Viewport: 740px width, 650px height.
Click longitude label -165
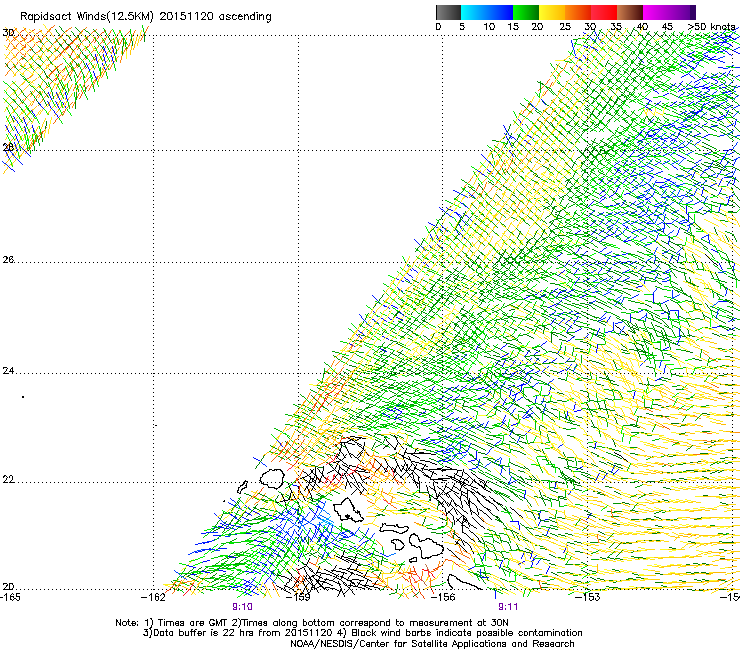pyautogui.click(x=10, y=597)
